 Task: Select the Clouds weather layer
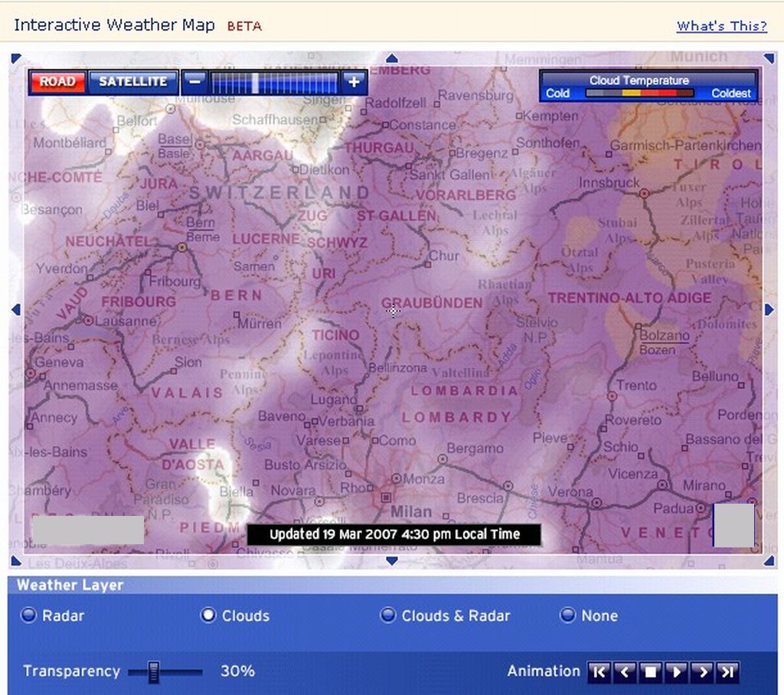pyautogui.click(x=208, y=615)
